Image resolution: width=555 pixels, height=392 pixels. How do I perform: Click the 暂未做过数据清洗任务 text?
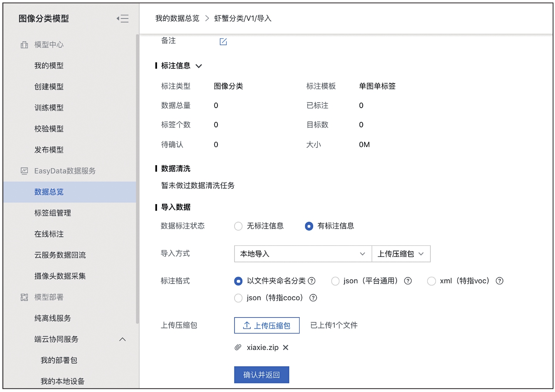click(198, 186)
